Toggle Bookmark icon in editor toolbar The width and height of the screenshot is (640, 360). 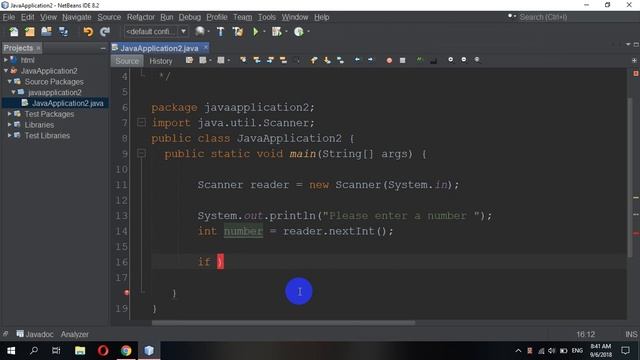click(340, 60)
